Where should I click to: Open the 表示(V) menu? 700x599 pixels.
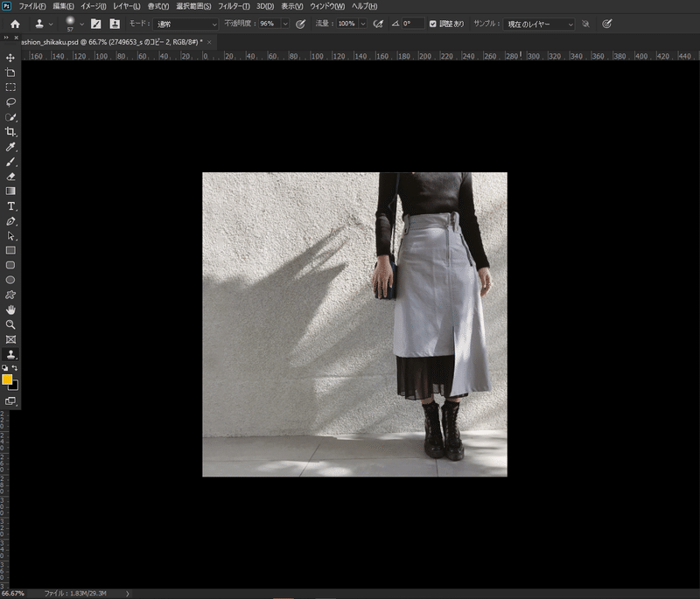pos(292,6)
